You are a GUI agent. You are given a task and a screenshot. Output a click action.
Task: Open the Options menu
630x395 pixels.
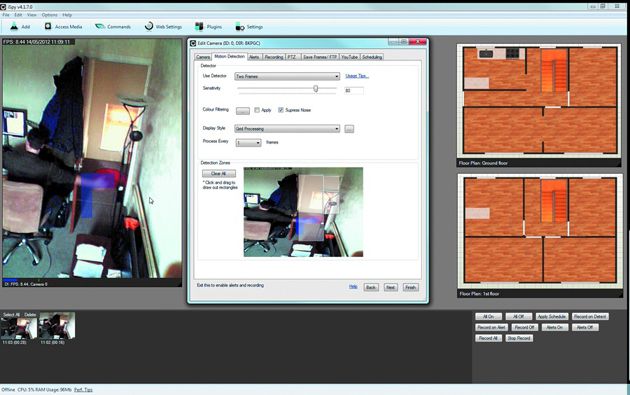(49, 15)
